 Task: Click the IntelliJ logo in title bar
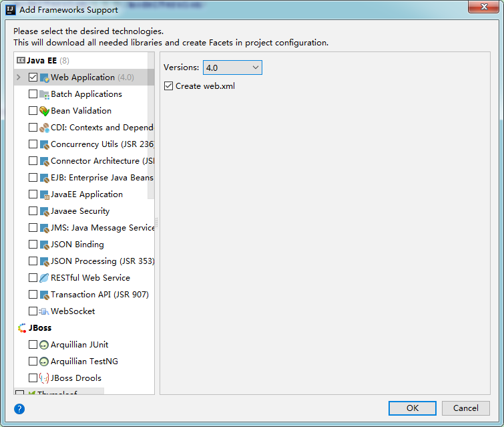coord(11,10)
